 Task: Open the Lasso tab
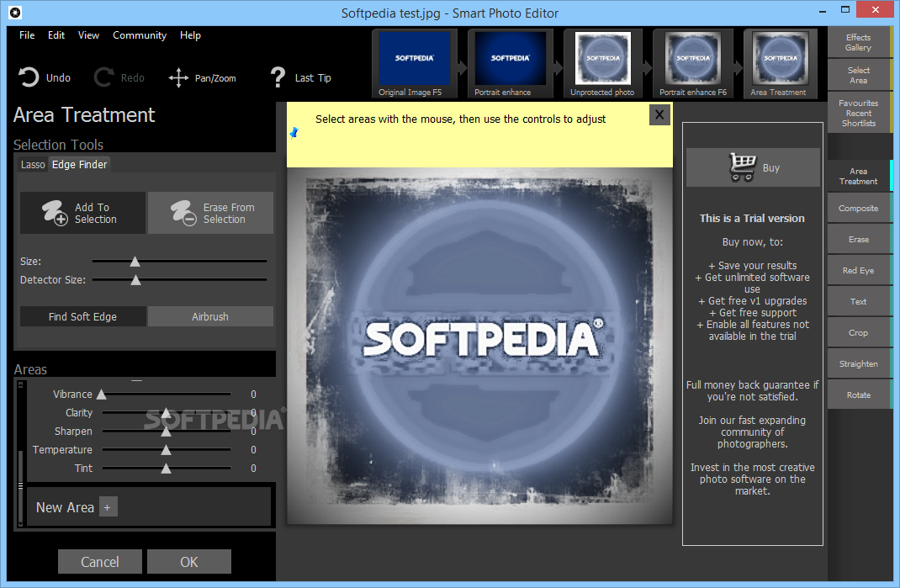pyautogui.click(x=33, y=165)
